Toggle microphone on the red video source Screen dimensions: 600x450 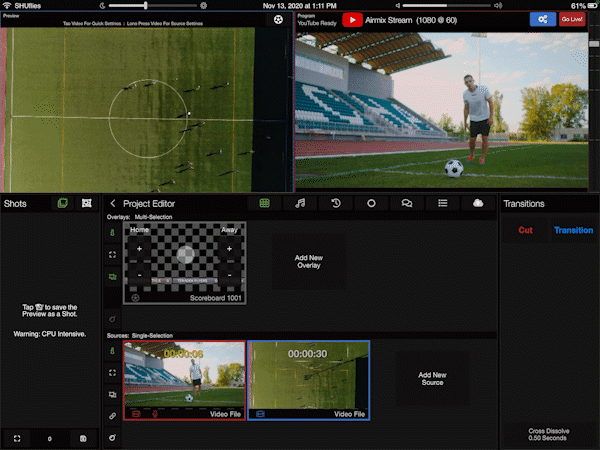tap(154, 413)
